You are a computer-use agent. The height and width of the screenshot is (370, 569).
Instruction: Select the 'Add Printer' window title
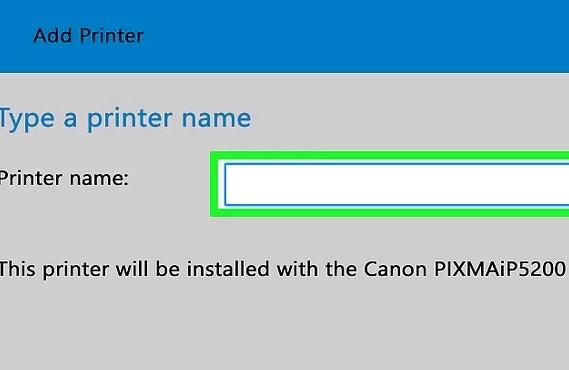click(89, 36)
